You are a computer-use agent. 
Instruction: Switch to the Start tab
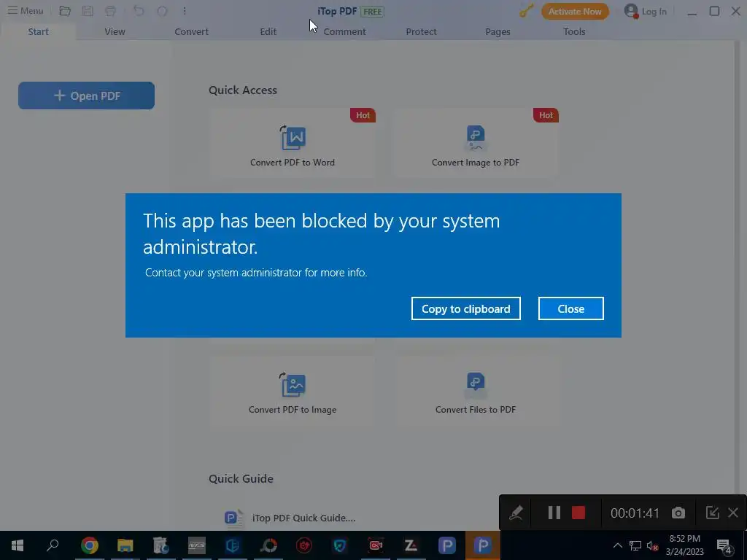pyautogui.click(x=38, y=31)
